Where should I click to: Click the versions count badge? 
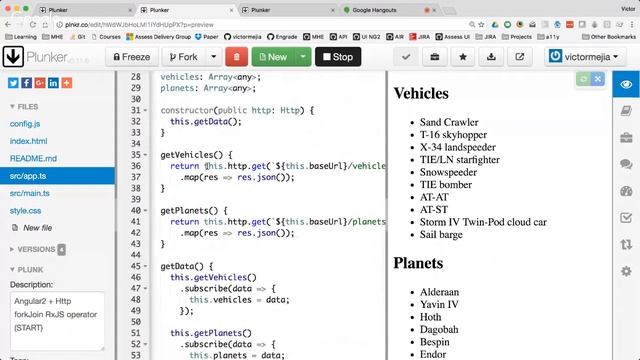(x=62, y=249)
